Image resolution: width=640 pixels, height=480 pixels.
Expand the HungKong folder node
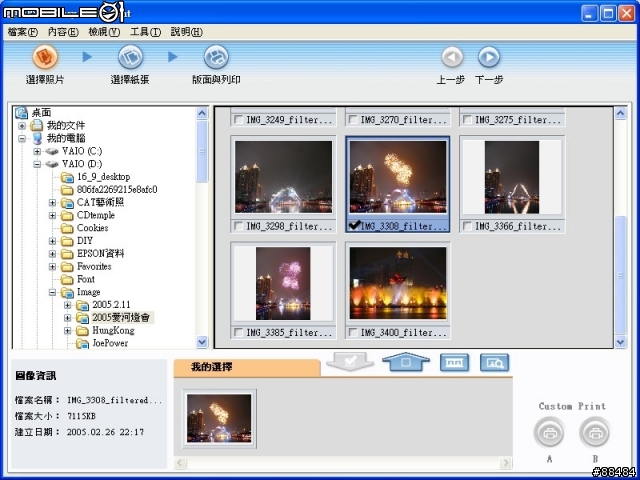coord(68,331)
